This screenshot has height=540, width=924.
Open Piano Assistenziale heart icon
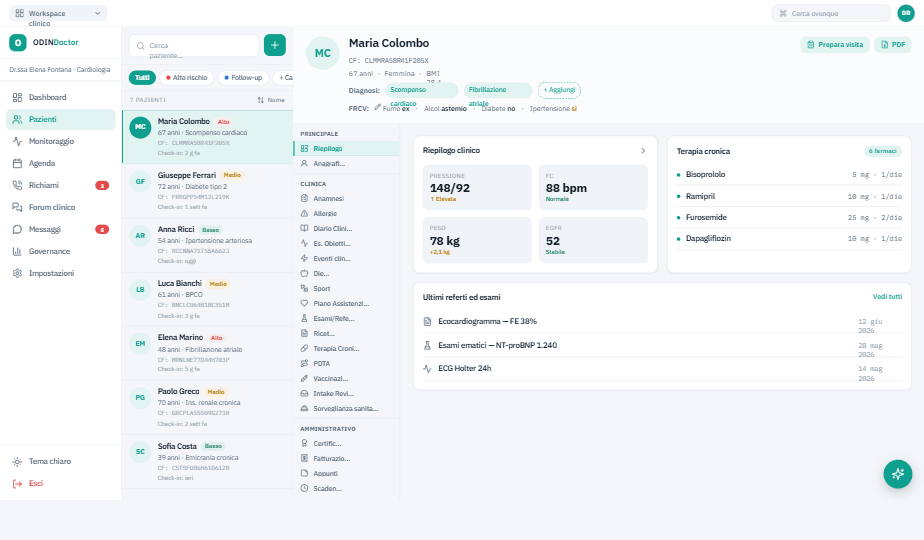(x=304, y=304)
